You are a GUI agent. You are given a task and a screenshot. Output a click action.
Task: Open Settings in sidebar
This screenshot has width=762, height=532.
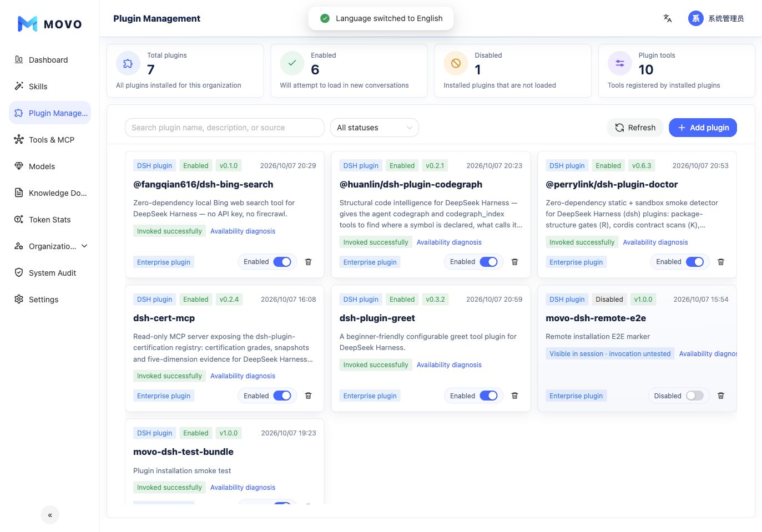pos(50,299)
